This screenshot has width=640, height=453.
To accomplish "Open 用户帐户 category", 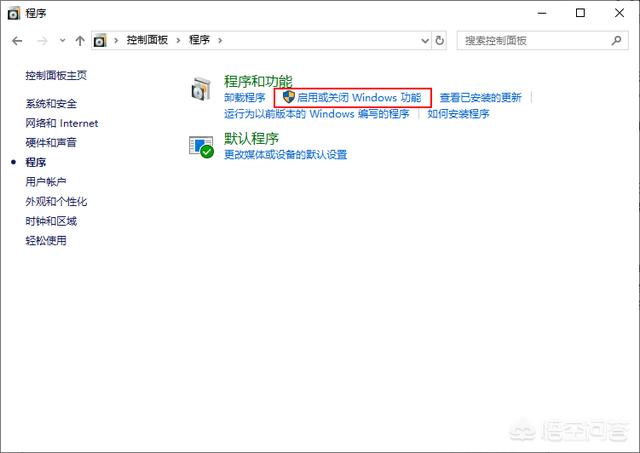I will [x=46, y=182].
